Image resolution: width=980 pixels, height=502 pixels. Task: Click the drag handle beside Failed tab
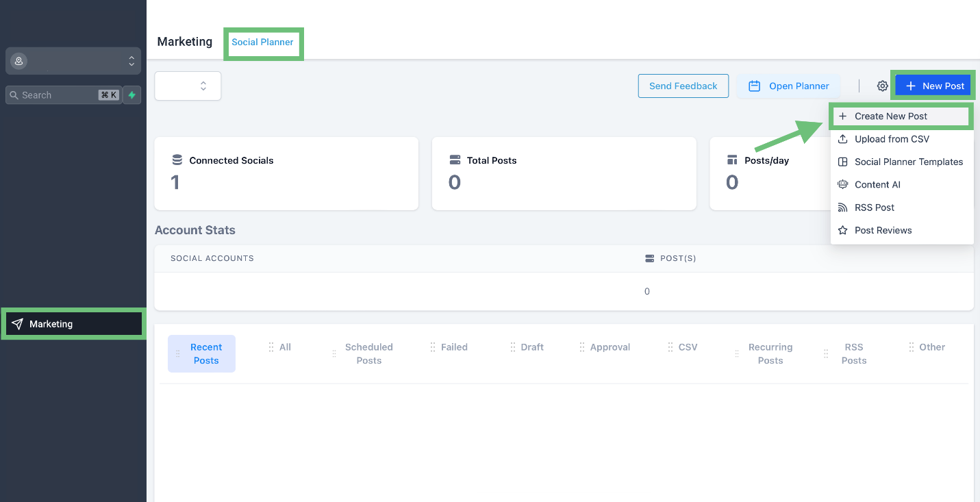click(x=433, y=347)
